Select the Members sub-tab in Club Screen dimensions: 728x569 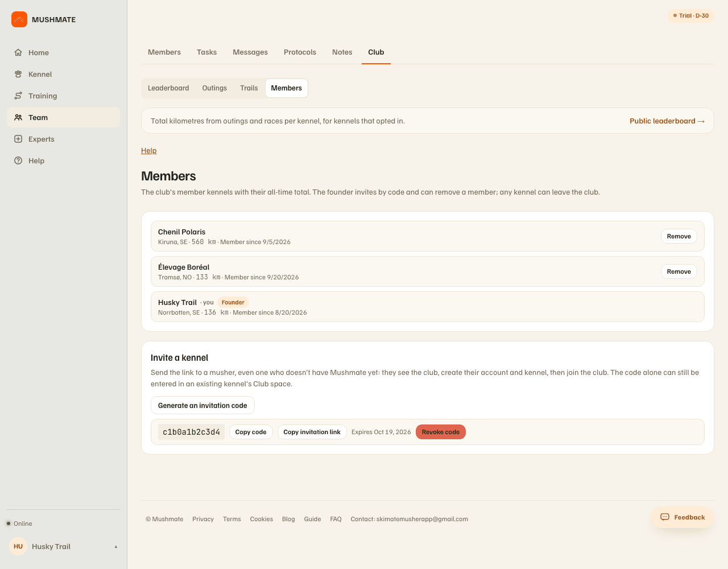click(x=287, y=88)
